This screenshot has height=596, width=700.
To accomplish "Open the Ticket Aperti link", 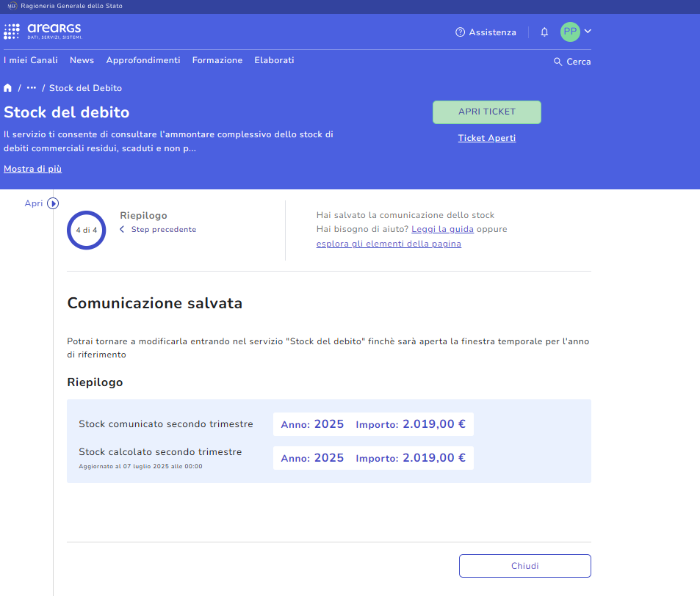I will [x=486, y=138].
